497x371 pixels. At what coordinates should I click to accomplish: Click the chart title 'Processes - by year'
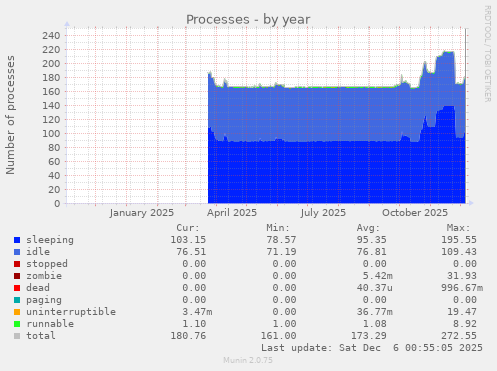click(248, 20)
